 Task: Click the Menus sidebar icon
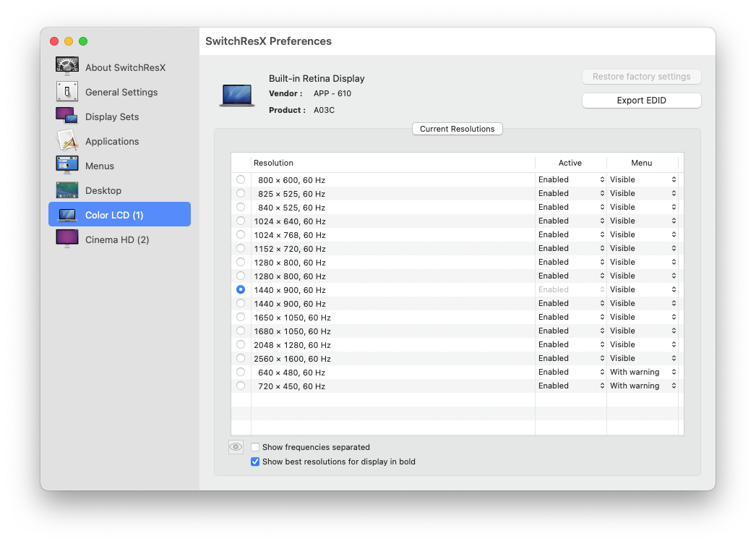pos(67,165)
